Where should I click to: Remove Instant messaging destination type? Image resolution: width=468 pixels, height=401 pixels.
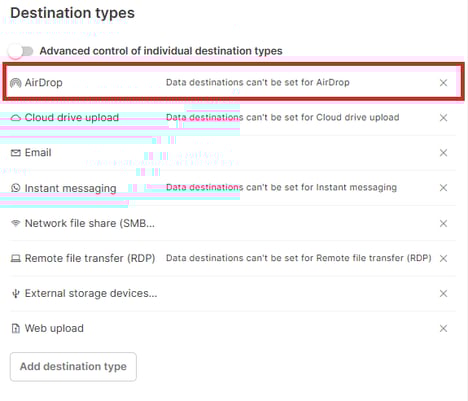443,188
